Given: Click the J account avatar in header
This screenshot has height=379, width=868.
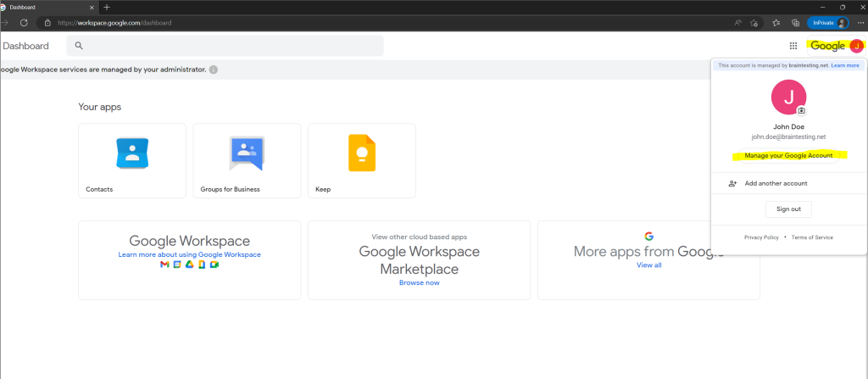Looking at the screenshot, I should coord(856,46).
